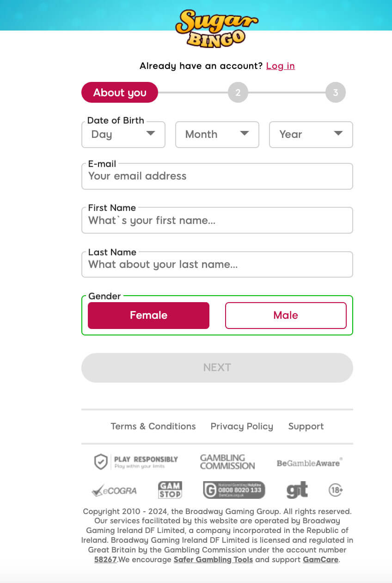Open the GAMSTOP badge

pyautogui.click(x=170, y=490)
